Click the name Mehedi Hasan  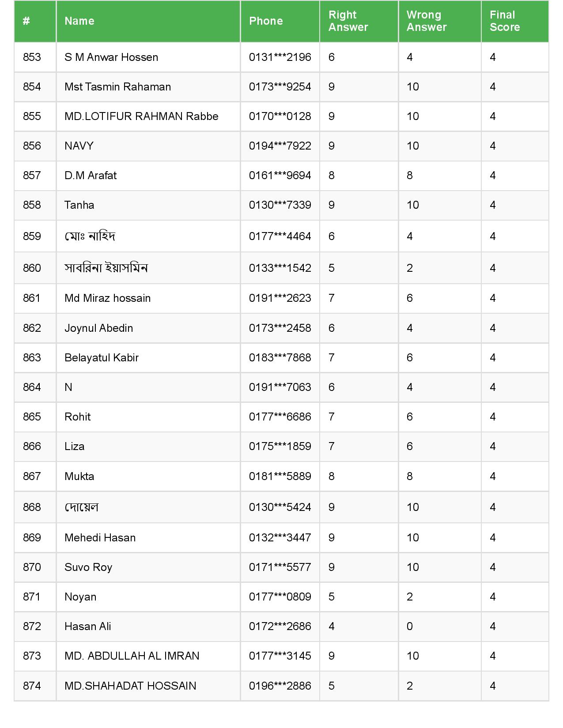coord(100,538)
